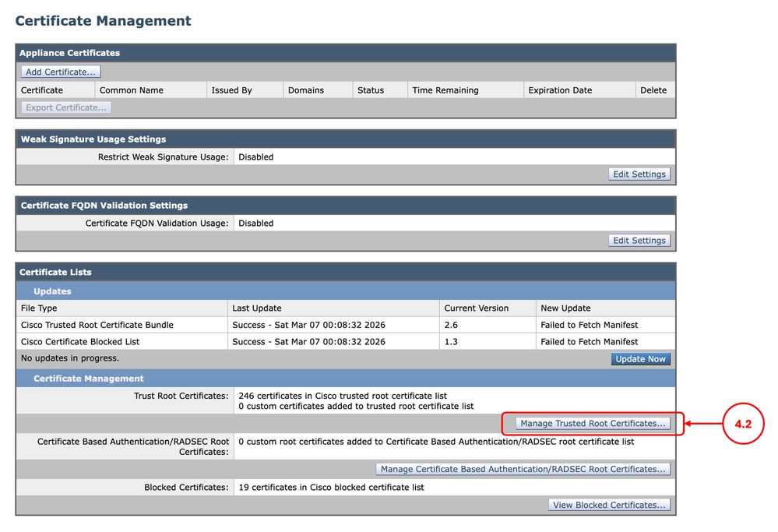The height and width of the screenshot is (532, 778).
Task: Click the Delete column header
Action: 654,90
